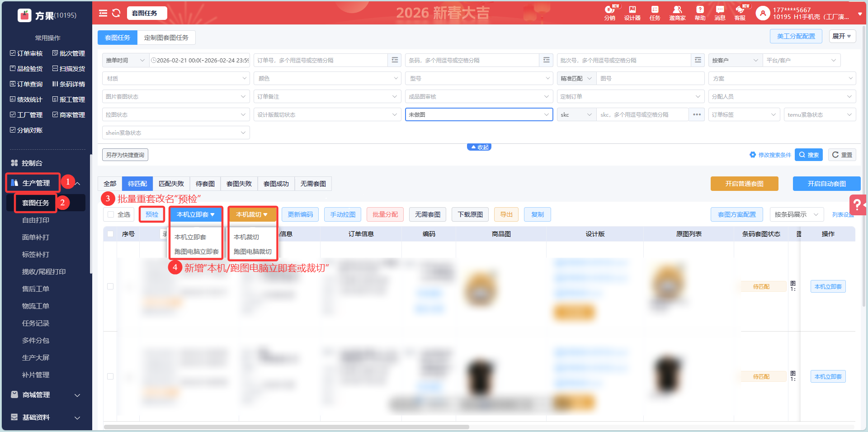This screenshot has height=432, width=868.
Task: Open 自由打印 in the sidebar
Action: coord(36,220)
